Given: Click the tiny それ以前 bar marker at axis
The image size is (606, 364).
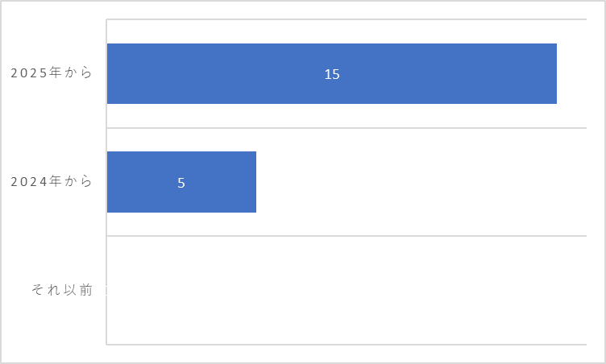Looking at the screenshot, I should [x=106, y=290].
